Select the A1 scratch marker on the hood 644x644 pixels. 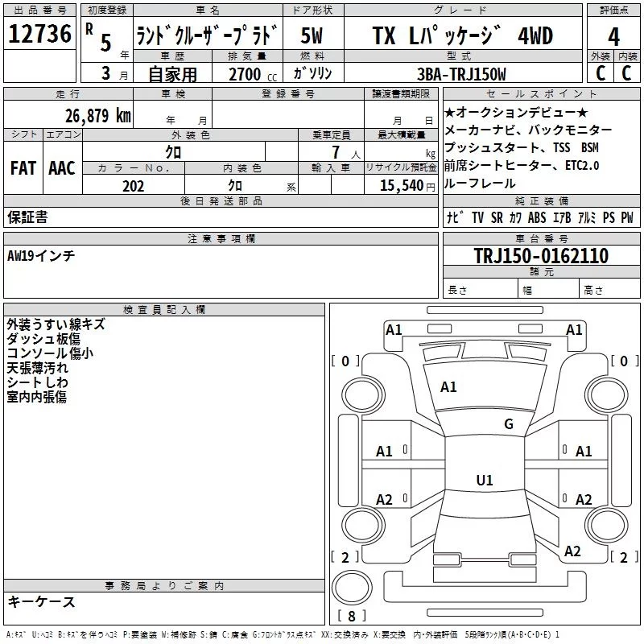[448, 387]
